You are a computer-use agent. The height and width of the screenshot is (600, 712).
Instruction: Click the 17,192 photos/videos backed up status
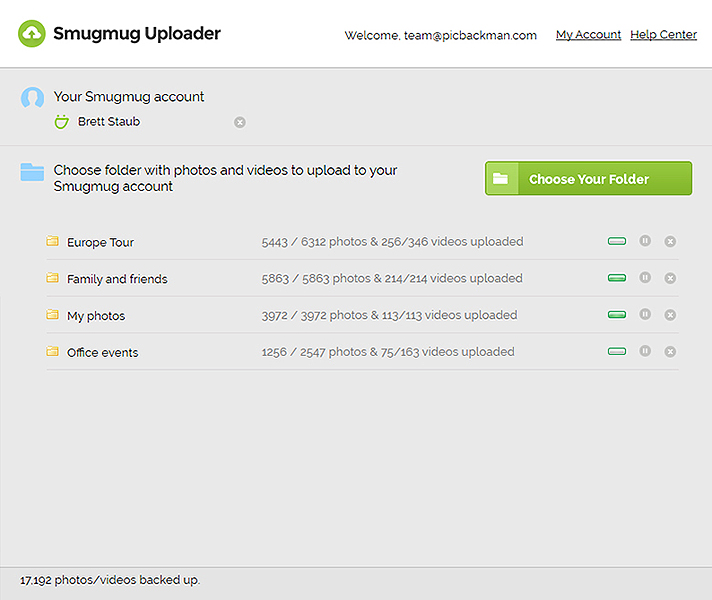point(110,580)
